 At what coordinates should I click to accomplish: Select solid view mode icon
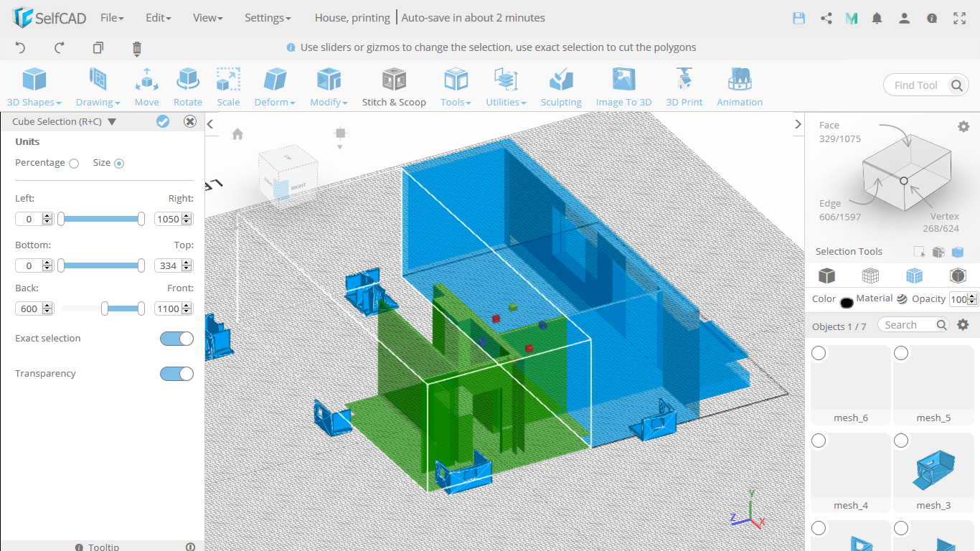(x=827, y=275)
